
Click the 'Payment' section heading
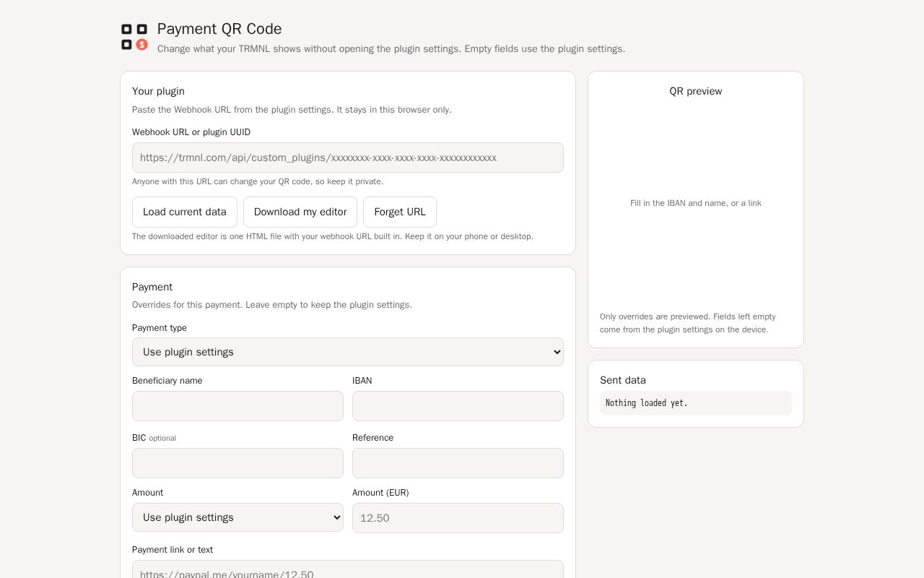point(152,287)
